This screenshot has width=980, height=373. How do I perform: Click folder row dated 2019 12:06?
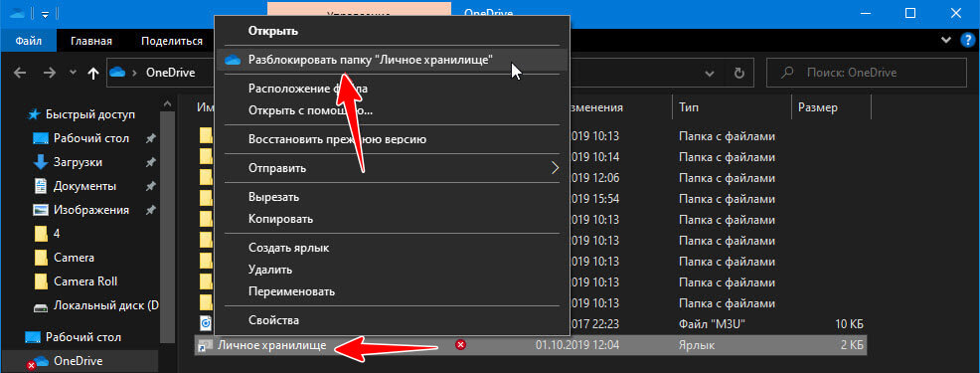pyautogui.click(x=532, y=178)
